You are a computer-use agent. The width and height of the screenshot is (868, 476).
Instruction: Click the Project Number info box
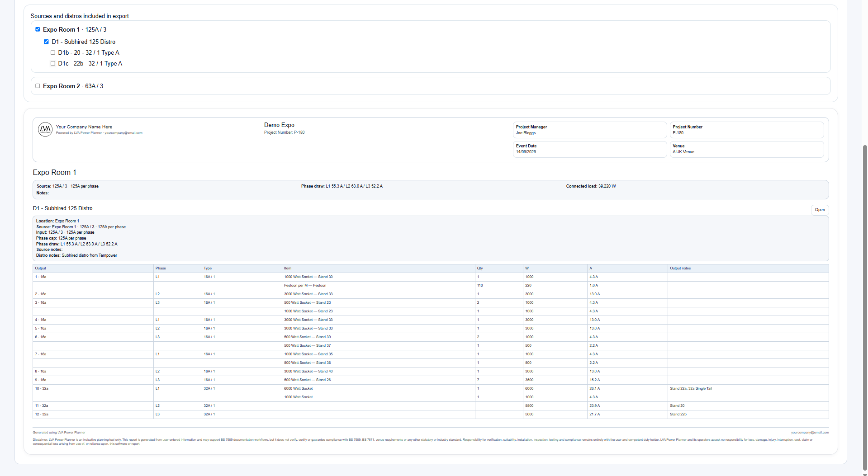(747, 130)
